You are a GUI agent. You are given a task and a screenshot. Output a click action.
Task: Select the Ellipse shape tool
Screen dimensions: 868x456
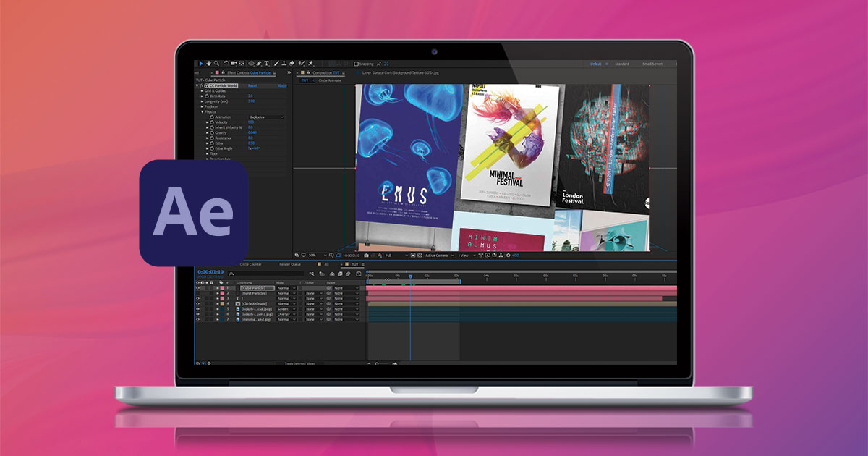[251, 64]
